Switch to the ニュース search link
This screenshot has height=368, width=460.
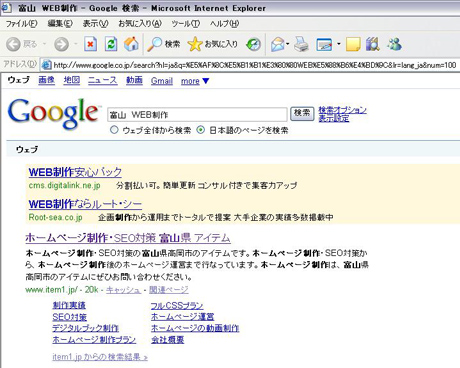103,80
